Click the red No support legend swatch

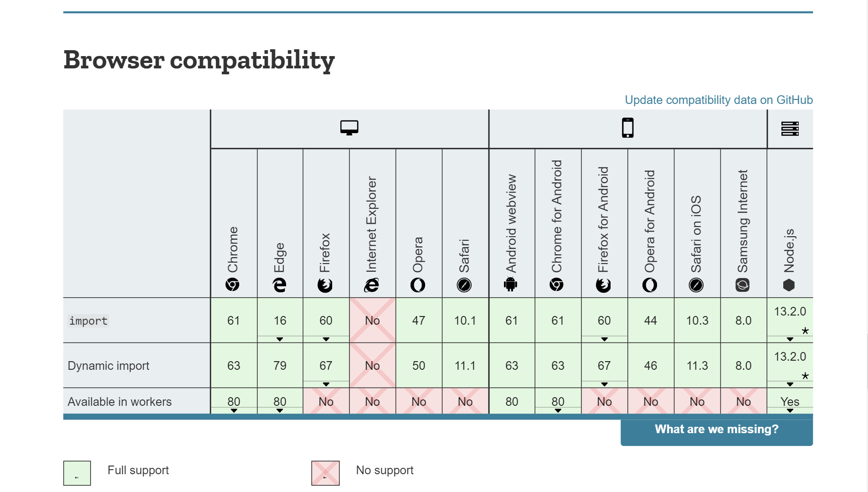(x=325, y=473)
